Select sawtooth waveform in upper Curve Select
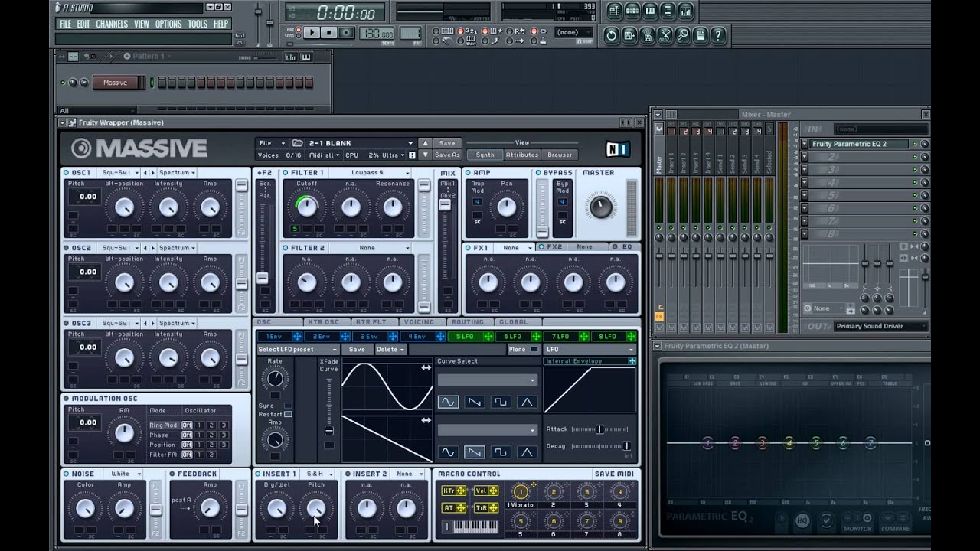The width and height of the screenshot is (980, 551). [x=474, y=401]
